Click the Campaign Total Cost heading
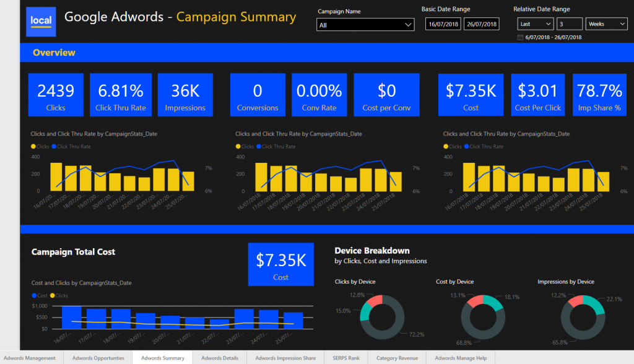The height and width of the screenshot is (364, 634). pyautogui.click(x=73, y=252)
